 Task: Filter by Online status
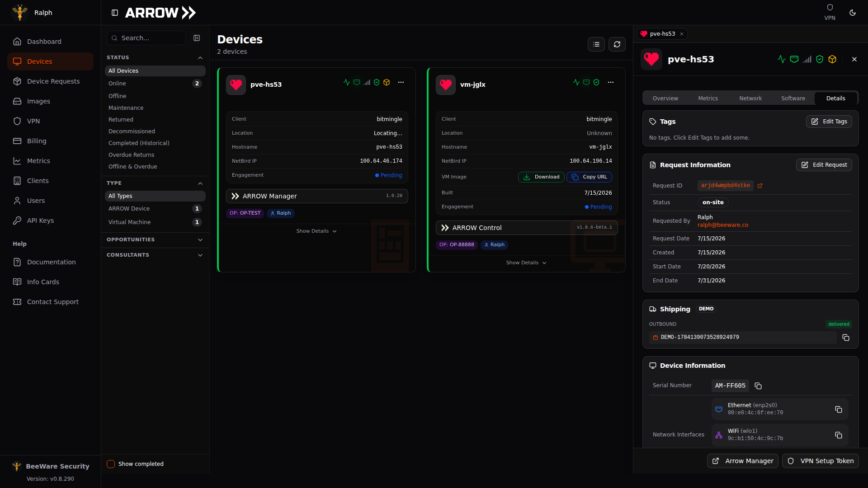coord(155,84)
